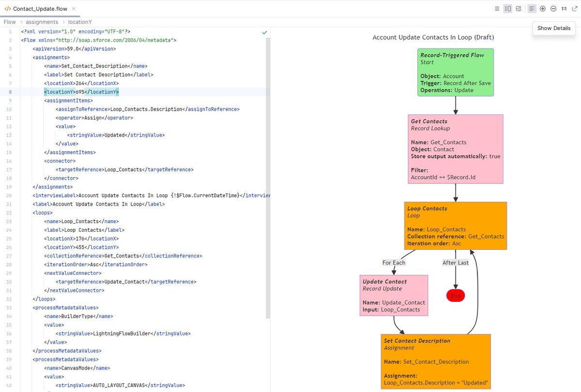This screenshot has width=581, height=392.
Task: Click the Loop Contacts node in the diagram
Action: tap(455, 226)
